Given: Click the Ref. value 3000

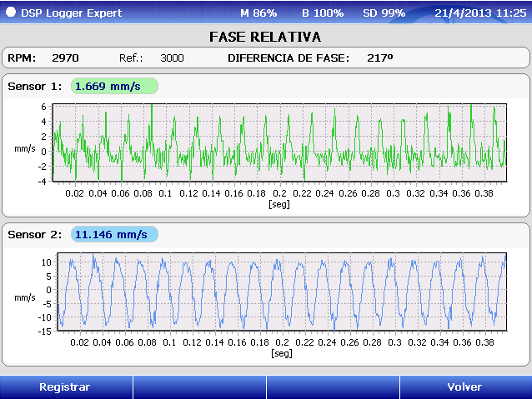Looking at the screenshot, I should click(x=172, y=58).
